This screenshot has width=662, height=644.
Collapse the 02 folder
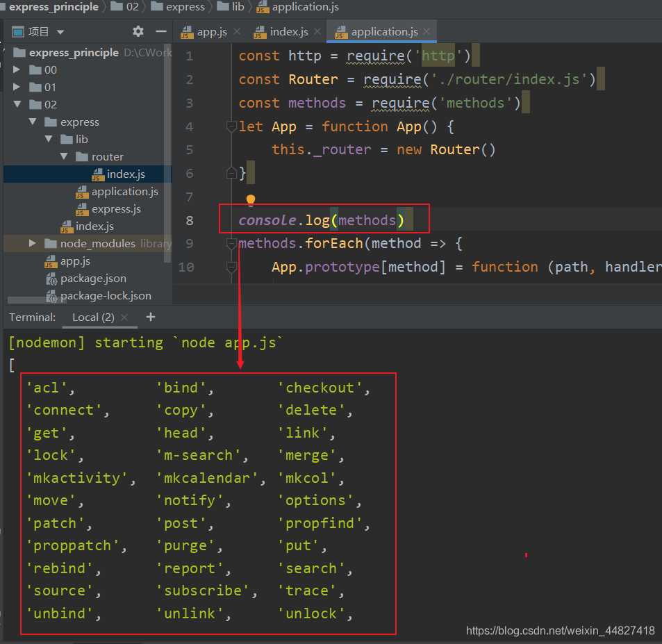click(17, 104)
